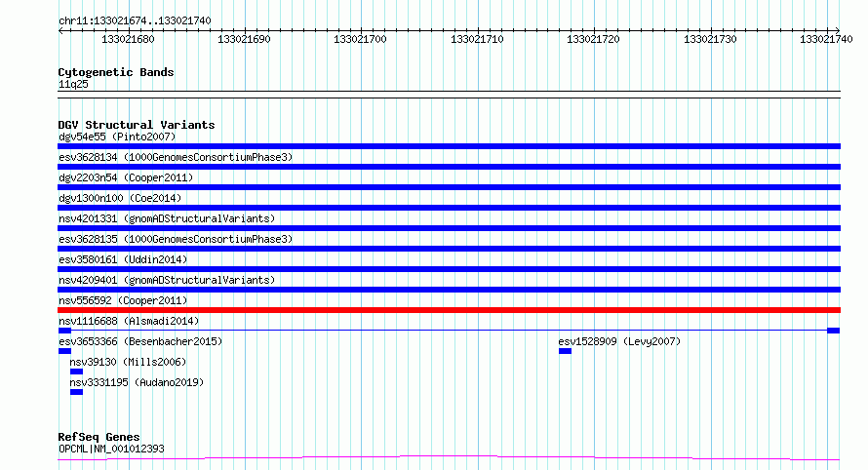868x470 pixels.
Task: Click the dgv1300n100 (Coe2014) variant label
Action: pos(120,198)
